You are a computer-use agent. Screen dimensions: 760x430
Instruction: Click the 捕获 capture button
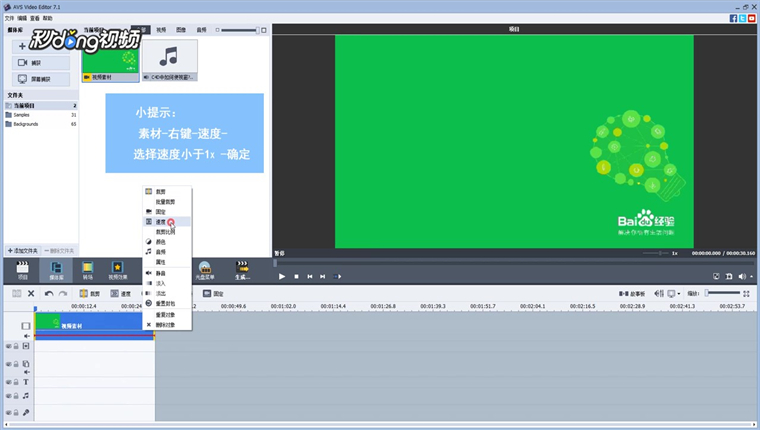tap(41, 63)
